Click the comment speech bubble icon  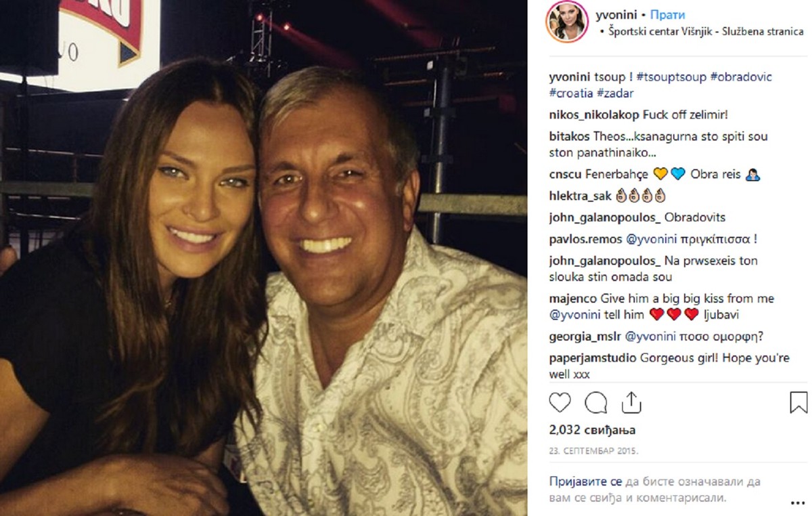tap(595, 403)
